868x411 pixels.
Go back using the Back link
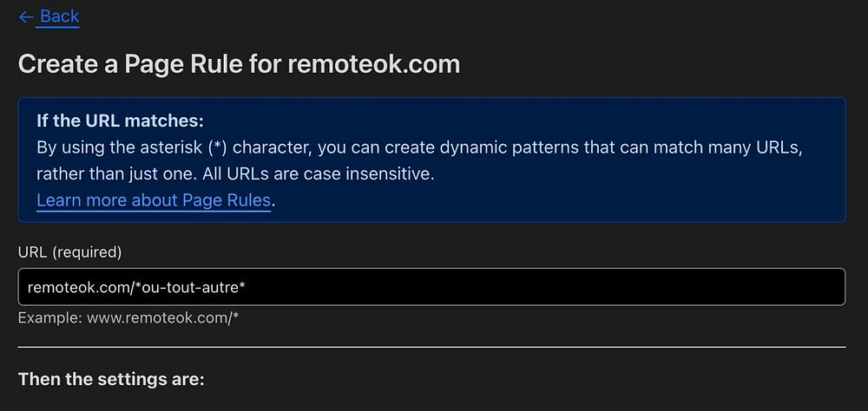click(59, 16)
